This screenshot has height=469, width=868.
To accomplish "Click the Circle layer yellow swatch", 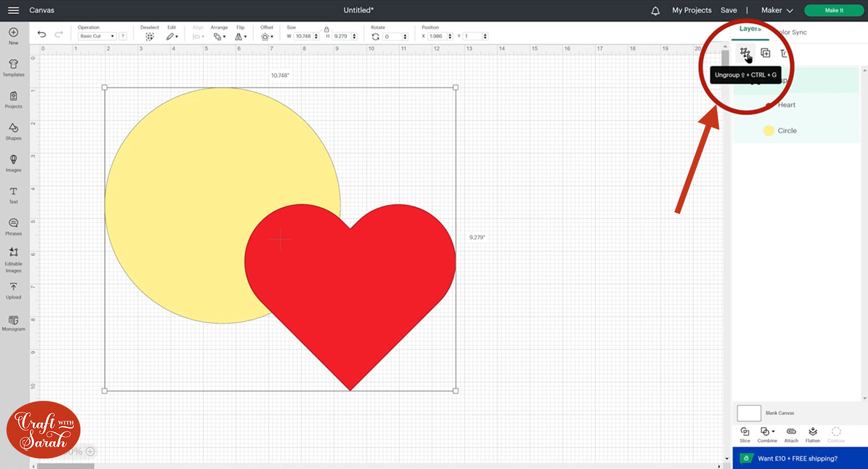I will coord(768,131).
